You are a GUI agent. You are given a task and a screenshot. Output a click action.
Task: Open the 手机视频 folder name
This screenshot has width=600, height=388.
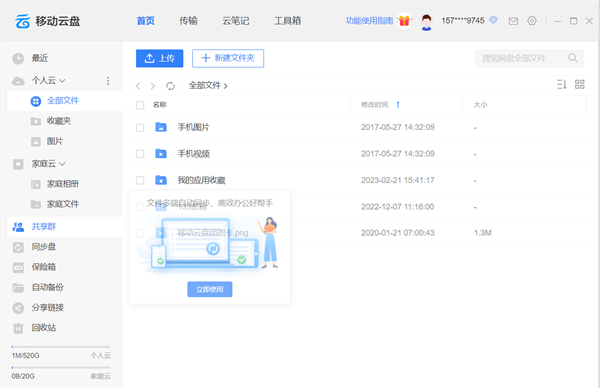point(193,154)
